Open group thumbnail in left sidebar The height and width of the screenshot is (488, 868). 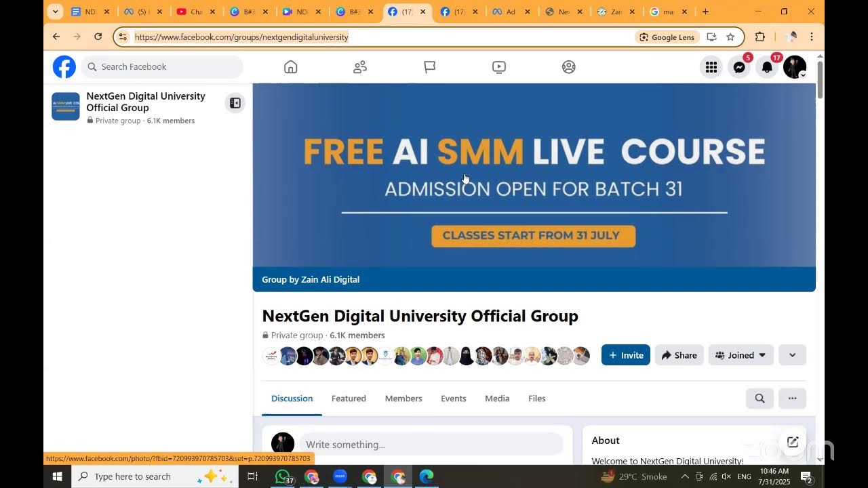[x=66, y=106]
